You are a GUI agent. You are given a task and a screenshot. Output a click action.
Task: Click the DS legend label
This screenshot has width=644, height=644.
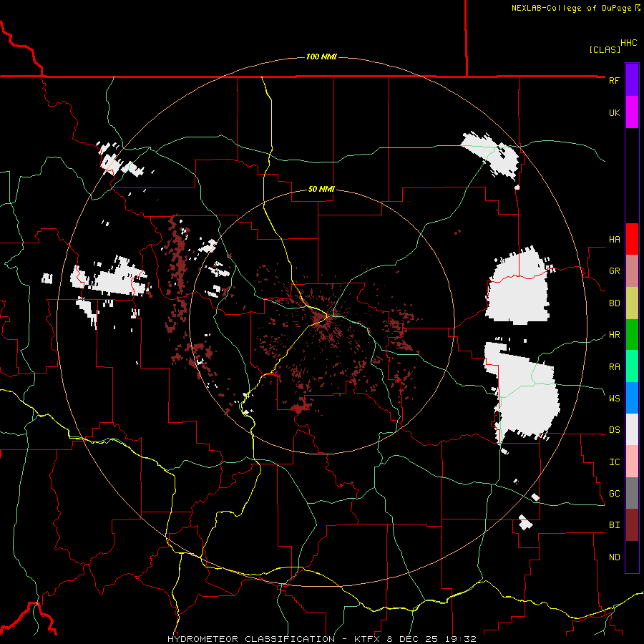[x=614, y=430]
